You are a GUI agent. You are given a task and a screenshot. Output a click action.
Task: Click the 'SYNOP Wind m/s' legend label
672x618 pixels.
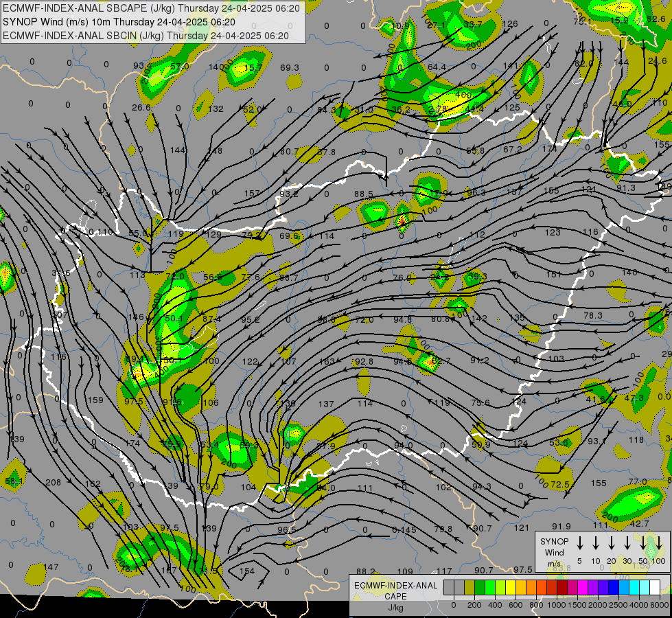point(554,552)
